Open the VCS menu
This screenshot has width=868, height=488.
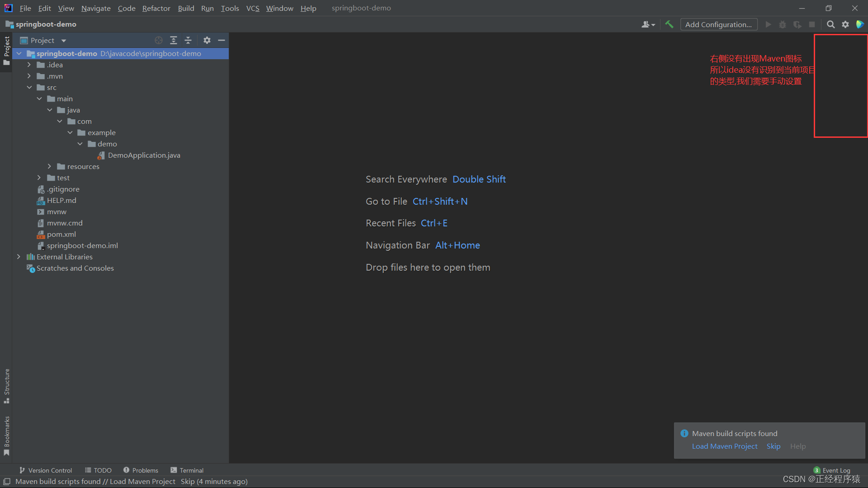coord(253,8)
